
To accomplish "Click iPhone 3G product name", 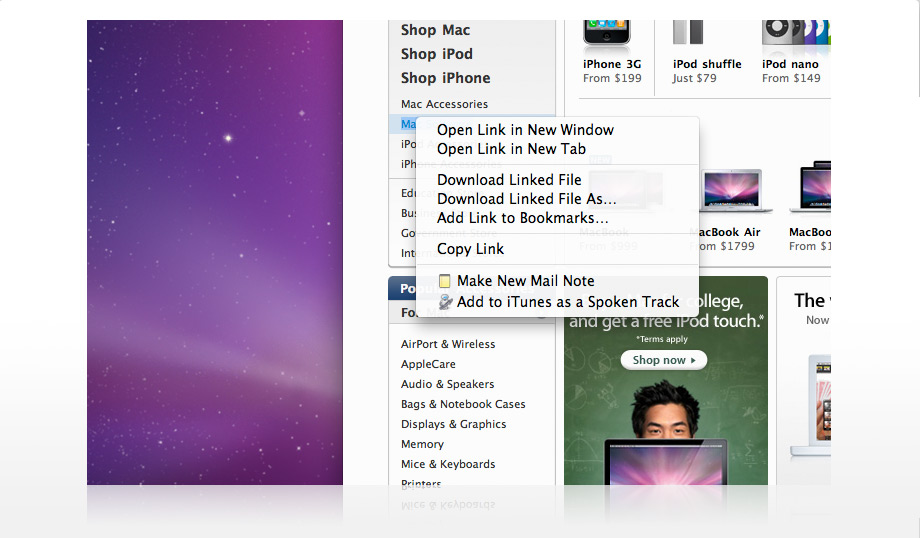I will click(x=612, y=65).
